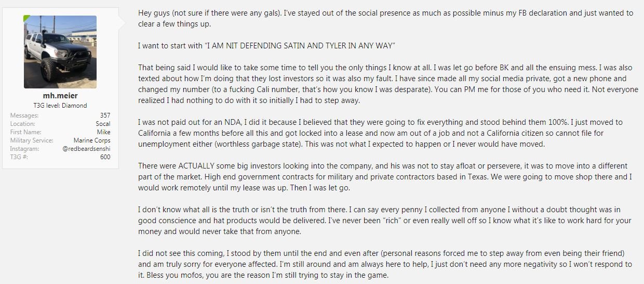Click the T3G level: Diamond user title

pos(60,105)
